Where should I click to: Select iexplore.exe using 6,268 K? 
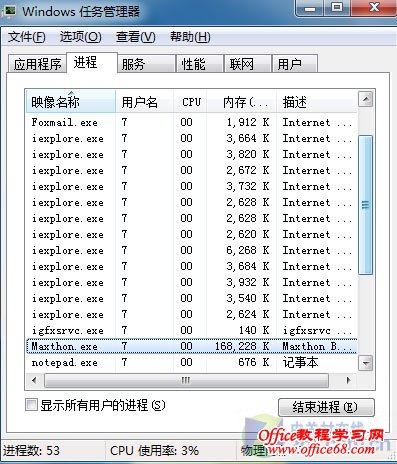click(191, 250)
